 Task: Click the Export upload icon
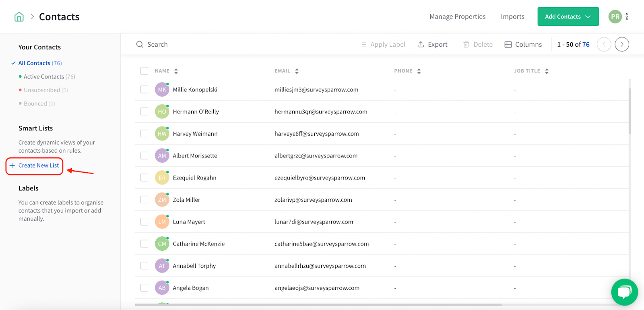[x=421, y=44]
